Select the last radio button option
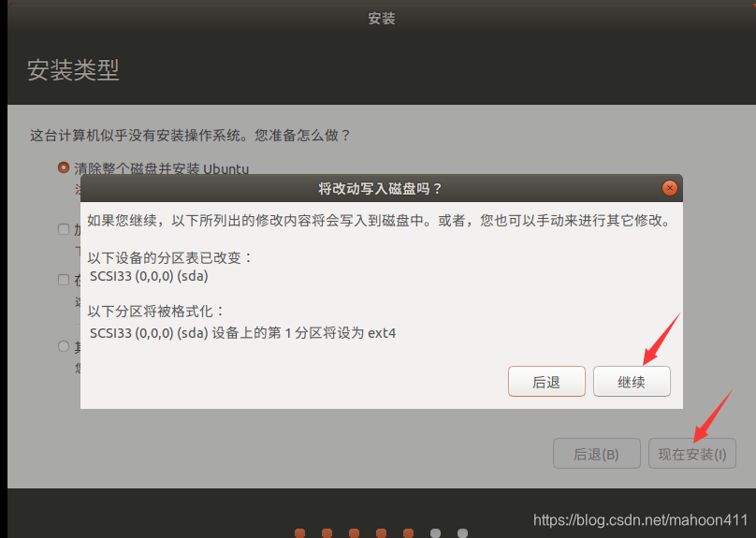The height and width of the screenshot is (538, 756). tap(64, 346)
